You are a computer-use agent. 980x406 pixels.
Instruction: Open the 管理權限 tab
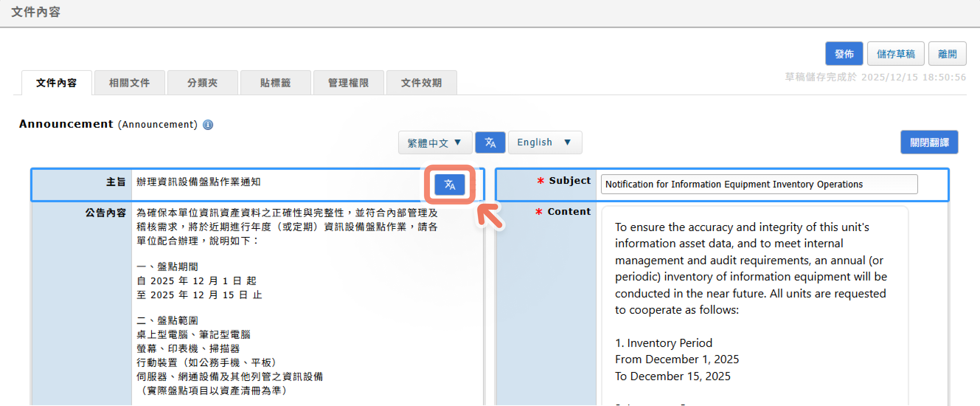348,83
